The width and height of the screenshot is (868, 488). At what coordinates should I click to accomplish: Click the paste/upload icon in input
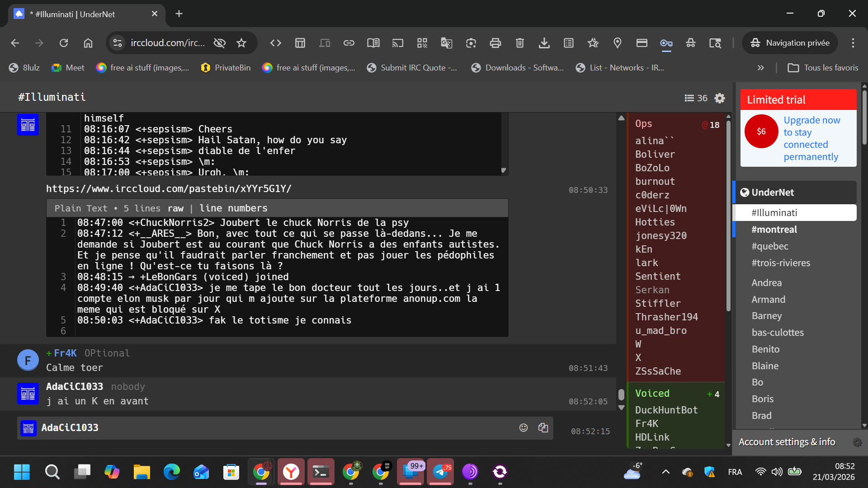tap(543, 427)
